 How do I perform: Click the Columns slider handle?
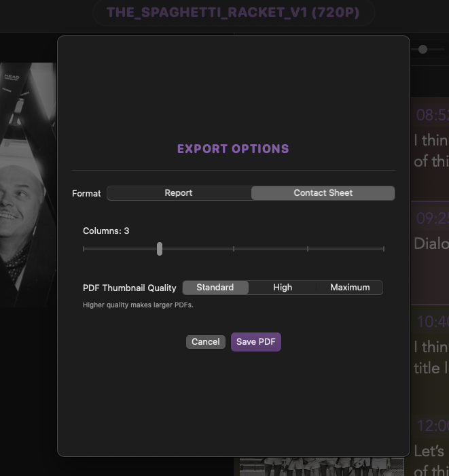click(160, 249)
